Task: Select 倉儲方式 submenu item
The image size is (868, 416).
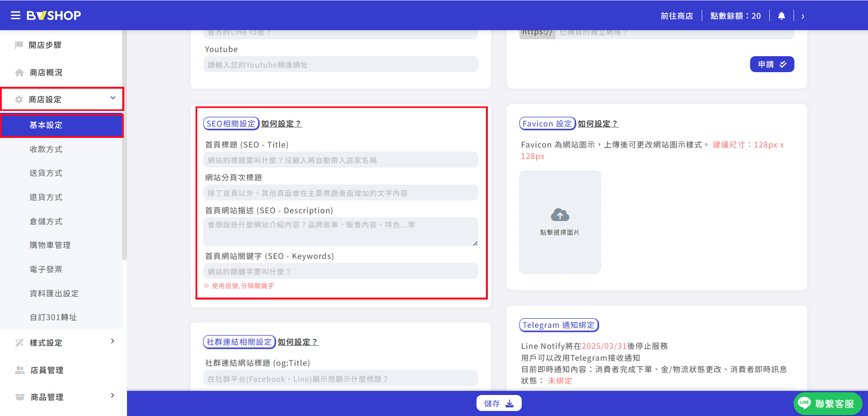Action: [46, 221]
